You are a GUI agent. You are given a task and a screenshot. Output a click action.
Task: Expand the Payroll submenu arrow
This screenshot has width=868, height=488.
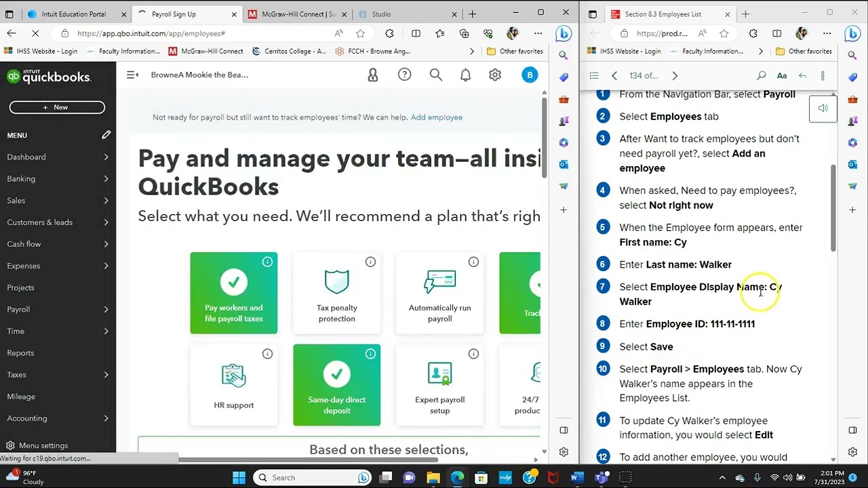106,310
